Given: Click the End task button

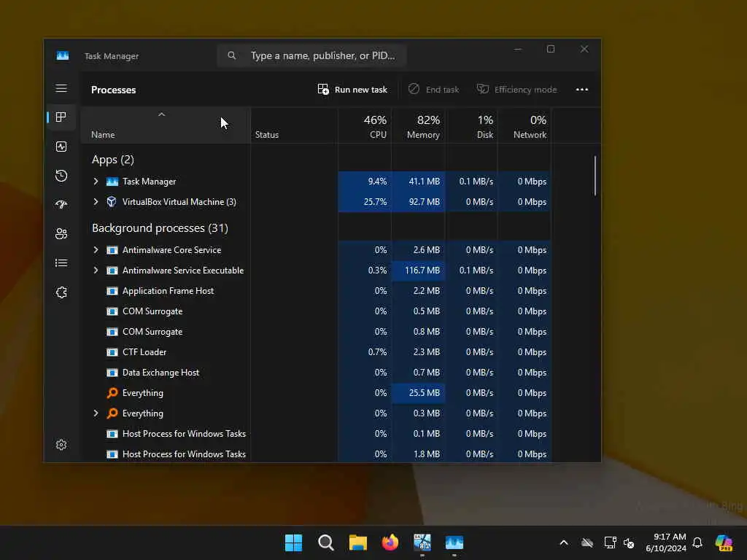Looking at the screenshot, I should tap(433, 90).
